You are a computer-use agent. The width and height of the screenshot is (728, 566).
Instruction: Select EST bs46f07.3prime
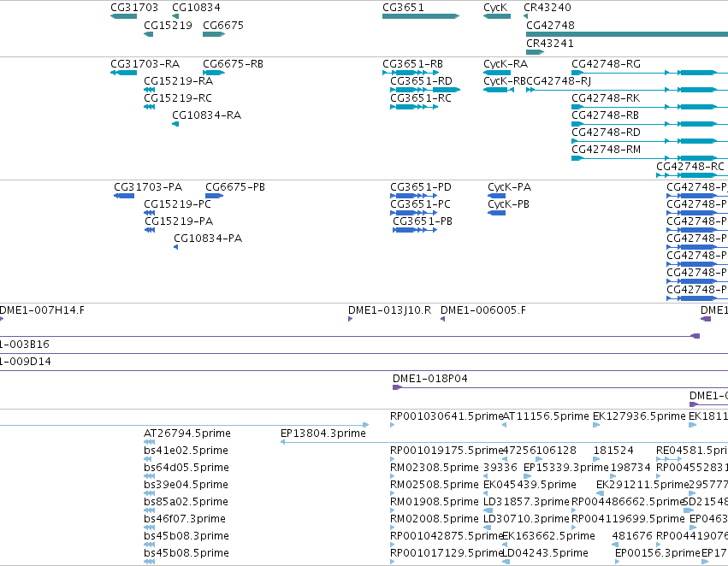coord(184,519)
